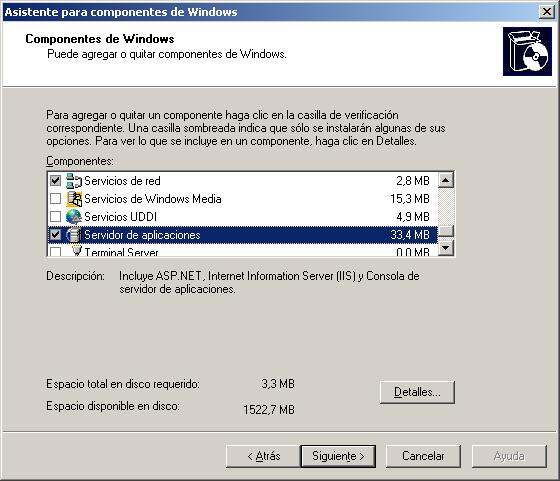The image size is (560, 481).
Task: Select the Servicios de Windows Media row
Action: pyautogui.click(x=242, y=199)
